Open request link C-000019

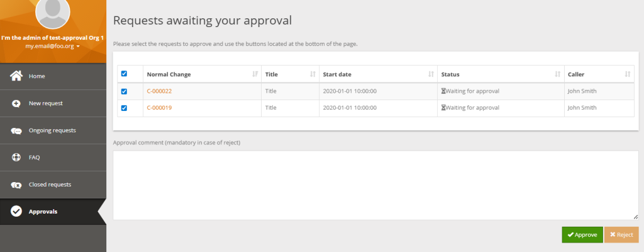pos(159,108)
